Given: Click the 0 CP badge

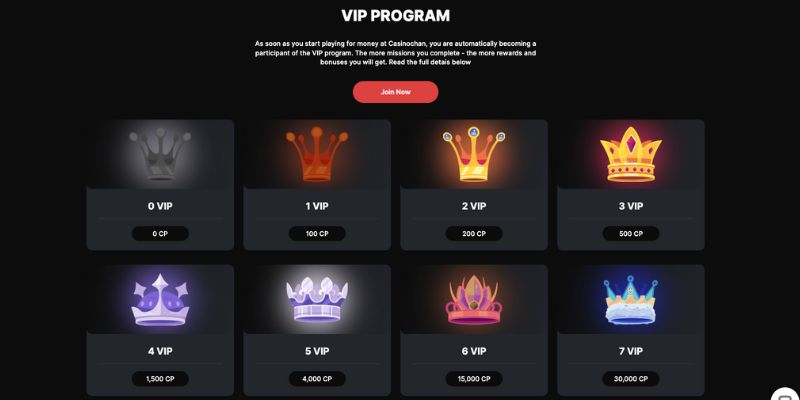Looking at the screenshot, I should pos(160,234).
